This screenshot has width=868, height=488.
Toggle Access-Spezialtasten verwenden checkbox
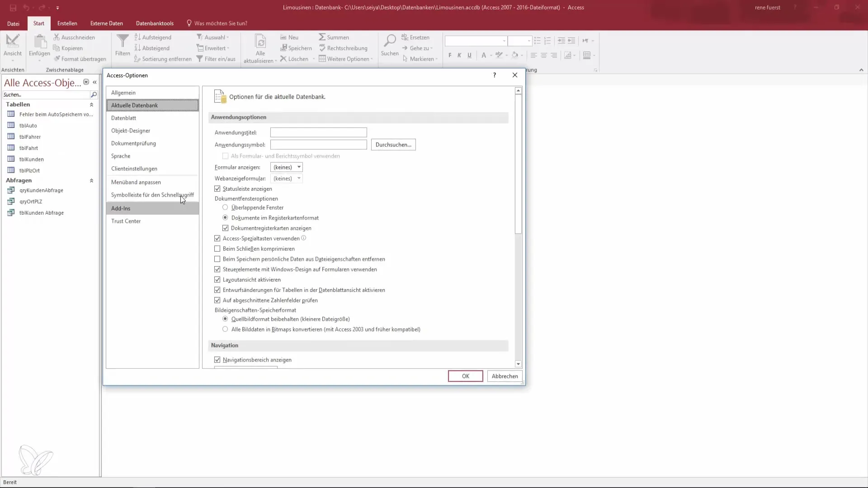[217, 238]
